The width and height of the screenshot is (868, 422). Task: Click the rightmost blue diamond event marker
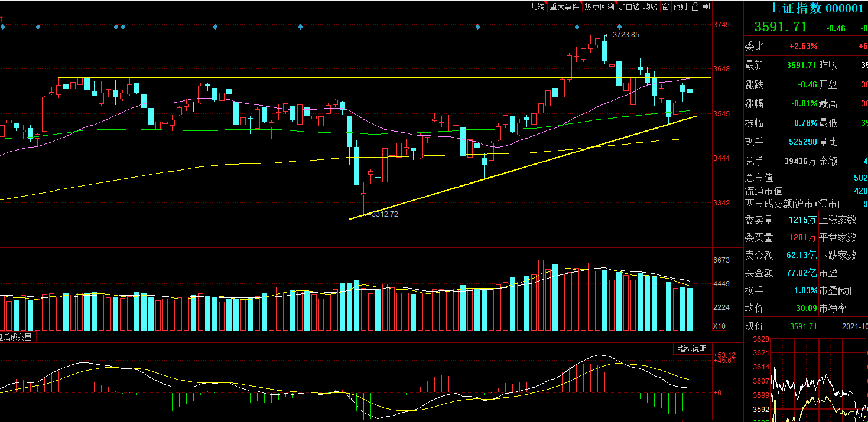(x=619, y=27)
